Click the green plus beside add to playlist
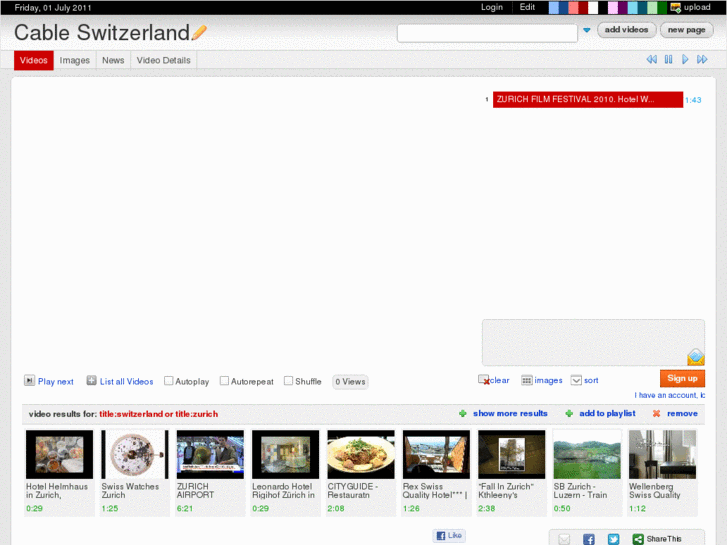Screen dimensions: 727x545 point(569,413)
